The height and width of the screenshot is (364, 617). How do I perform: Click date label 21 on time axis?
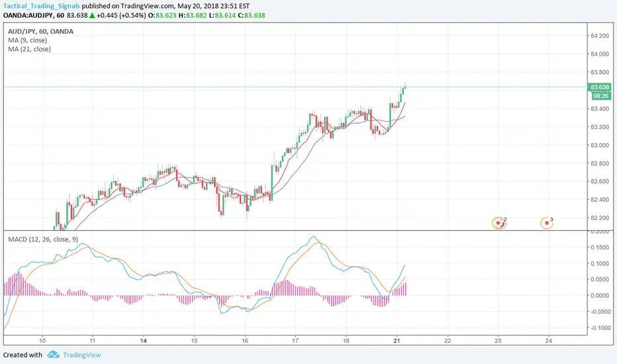(x=397, y=341)
